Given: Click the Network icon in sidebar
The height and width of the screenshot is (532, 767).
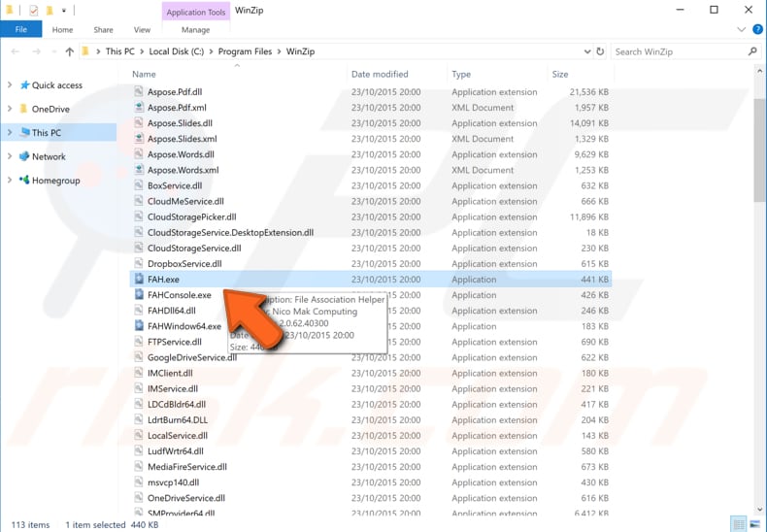Looking at the screenshot, I should (x=24, y=156).
